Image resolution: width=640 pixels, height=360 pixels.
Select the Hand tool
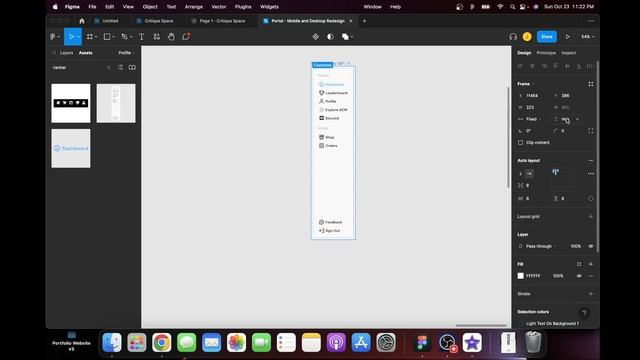click(x=171, y=37)
